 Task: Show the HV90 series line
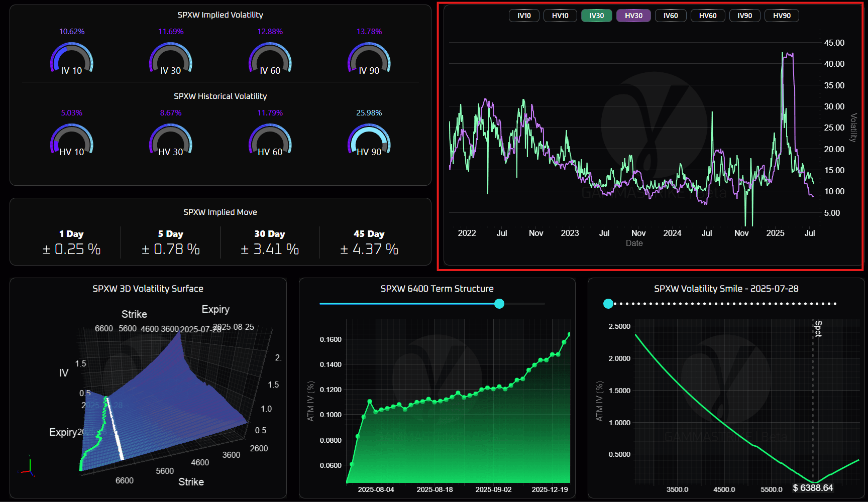click(782, 16)
